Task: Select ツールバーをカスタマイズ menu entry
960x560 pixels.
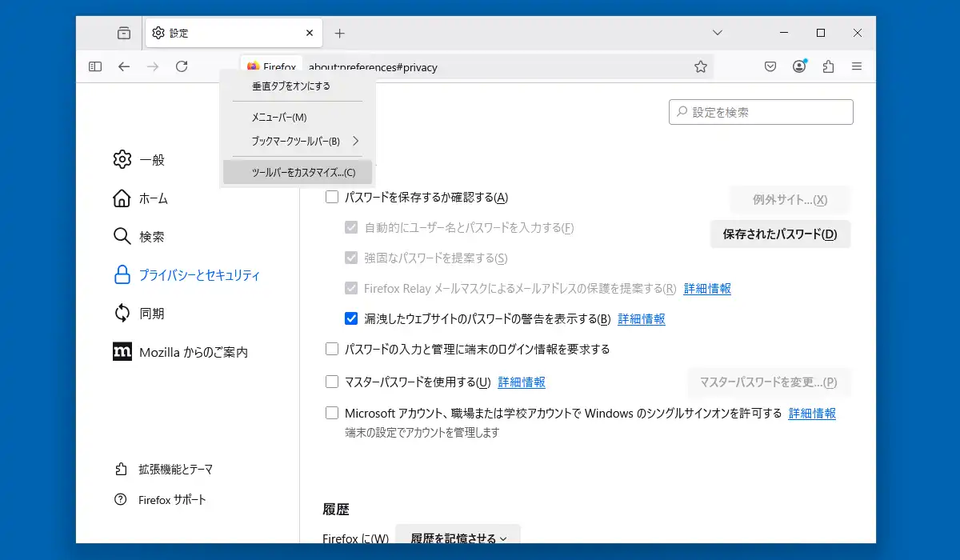Action: click(x=298, y=172)
